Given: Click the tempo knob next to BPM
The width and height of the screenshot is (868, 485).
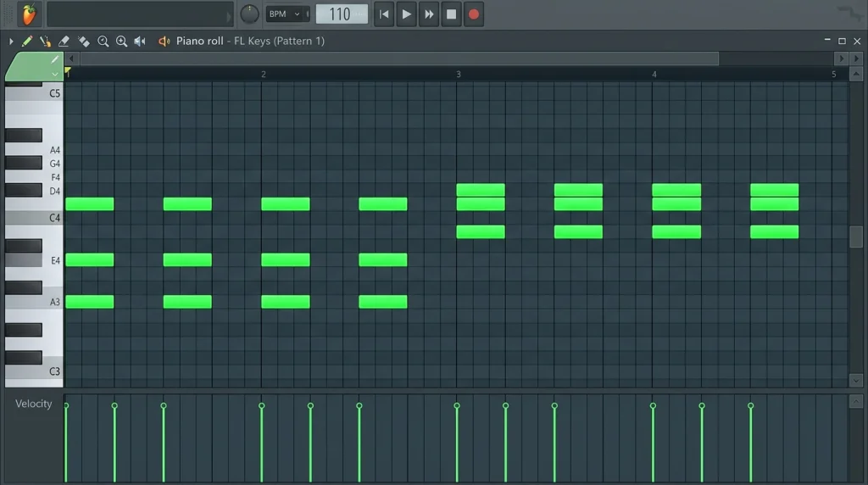Looking at the screenshot, I should tap(249, 14).
